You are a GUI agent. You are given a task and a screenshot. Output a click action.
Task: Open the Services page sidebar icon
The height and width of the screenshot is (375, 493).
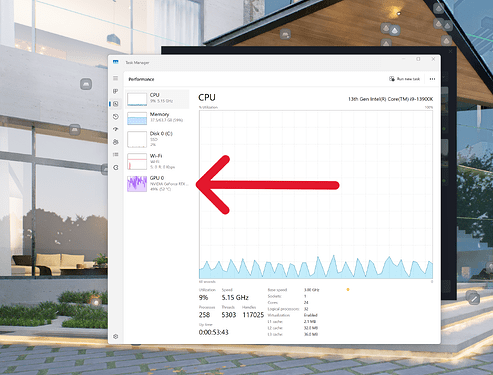(x=116, y=167)
